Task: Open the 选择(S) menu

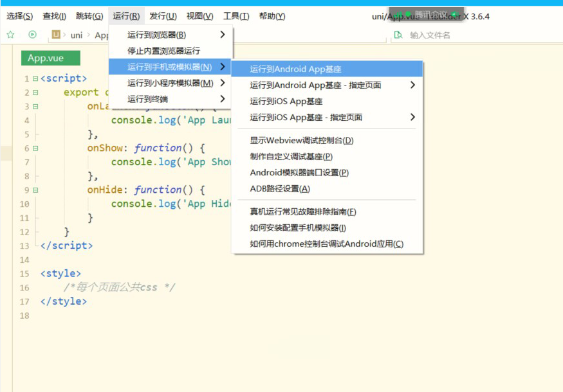Action: (20, 16)
